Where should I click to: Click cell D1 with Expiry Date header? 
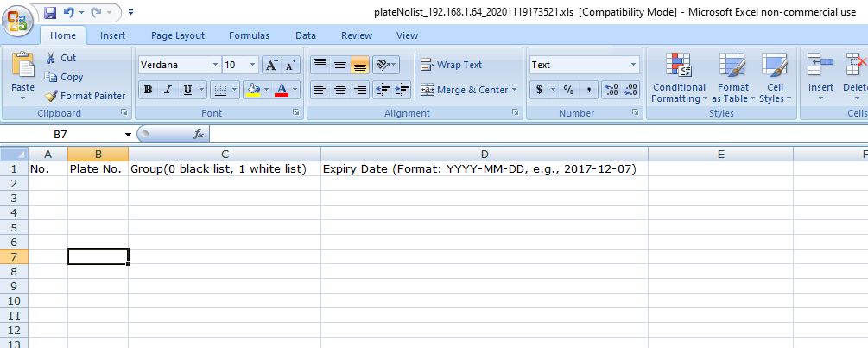pyautogui.click(x=484, y=169)
